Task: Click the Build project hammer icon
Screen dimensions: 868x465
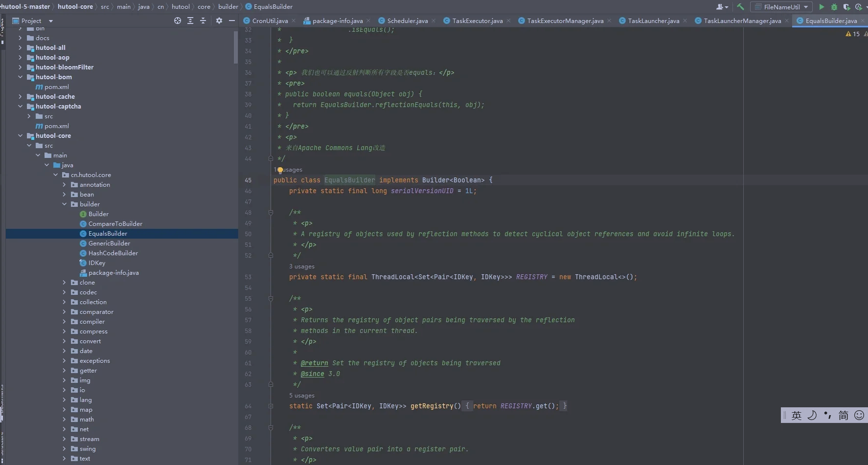Action: coord(740,7)
